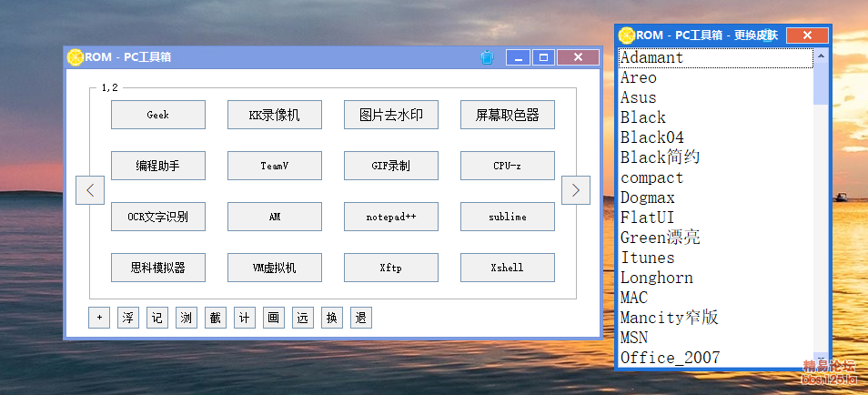
Task: Click the 记 toolbar button
Action: [x=157, y=318]
